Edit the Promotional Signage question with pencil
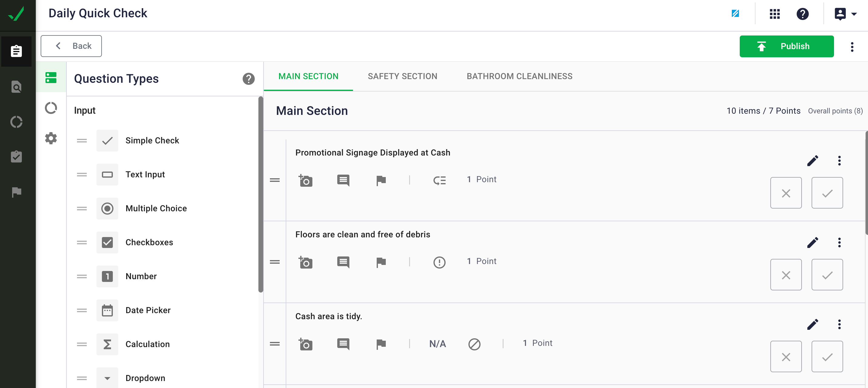Viewport: 868px width, 388px height. 812,161
